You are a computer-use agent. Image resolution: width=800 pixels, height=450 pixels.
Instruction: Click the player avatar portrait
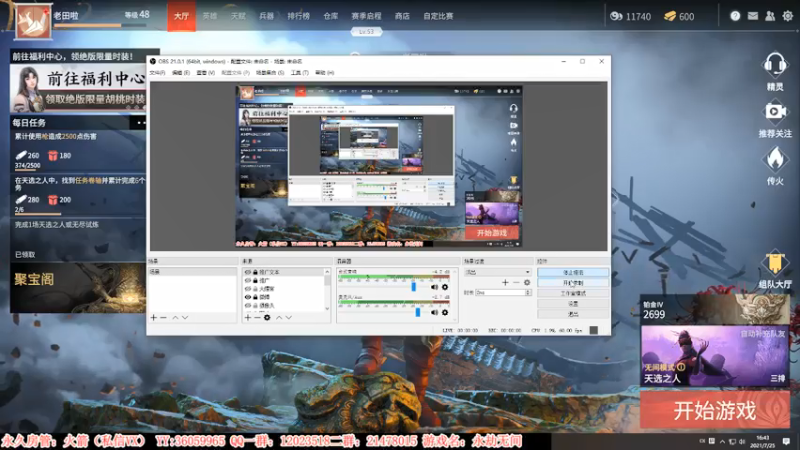point(33,21)
